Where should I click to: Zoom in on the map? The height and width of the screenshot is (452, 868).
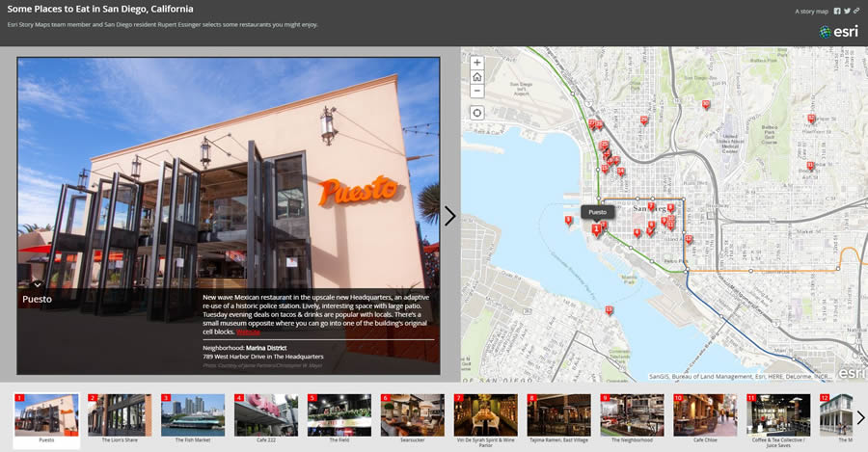[476, 63]
